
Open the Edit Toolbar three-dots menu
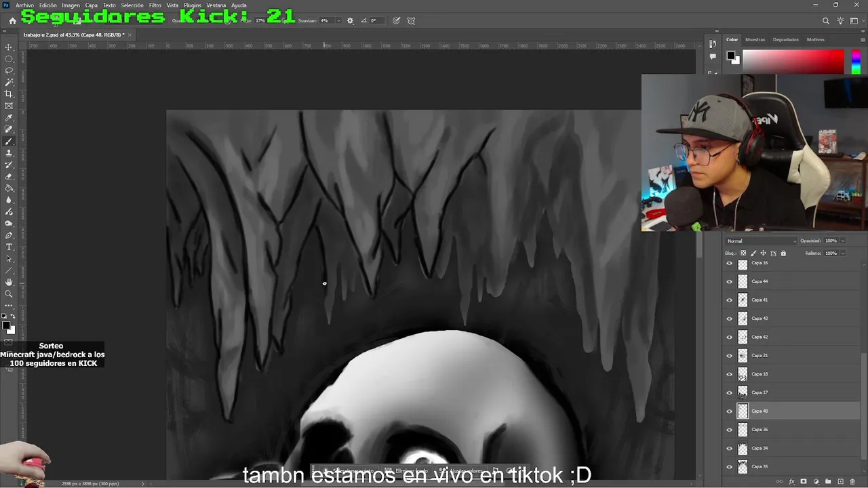[x=9, y=306]
